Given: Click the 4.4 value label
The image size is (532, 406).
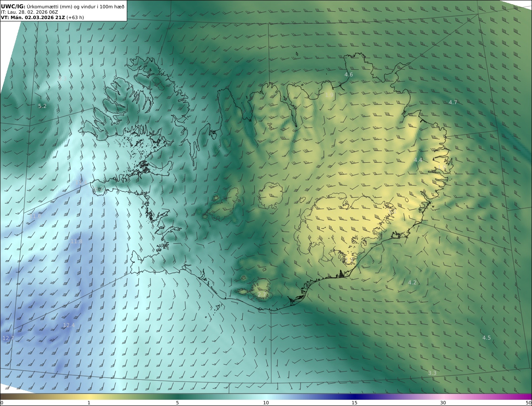Looking at the screenshot, I should [418, 160].
